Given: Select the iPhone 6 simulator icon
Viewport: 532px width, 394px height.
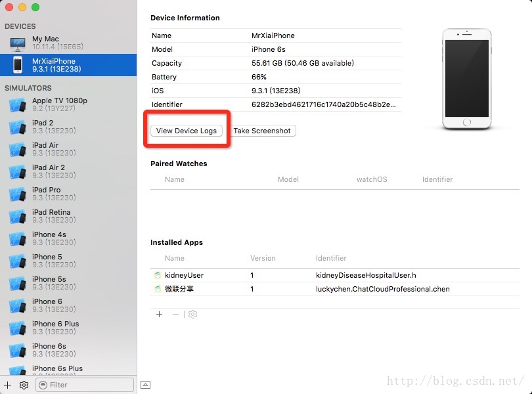Looking at the screenshot, I should click(x=18, y=306).
